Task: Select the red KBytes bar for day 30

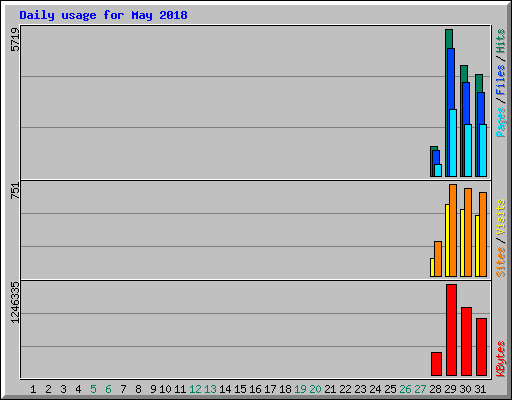Action: [466, 342]
